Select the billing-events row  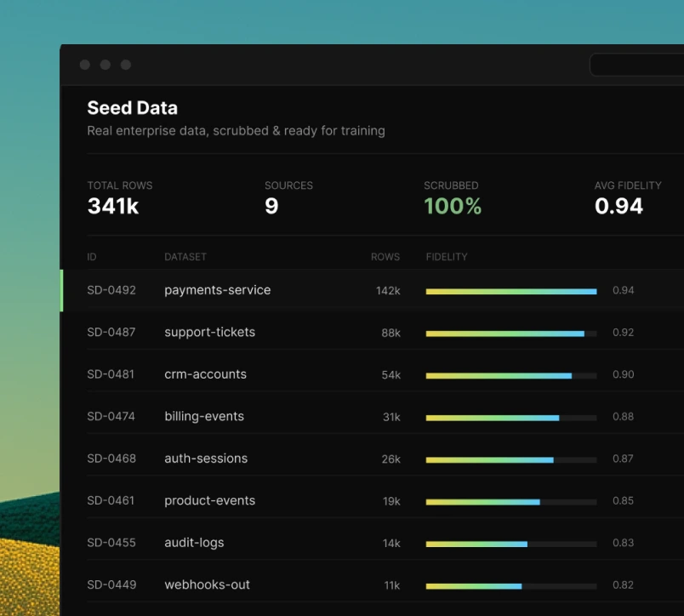tap(372, 416)
